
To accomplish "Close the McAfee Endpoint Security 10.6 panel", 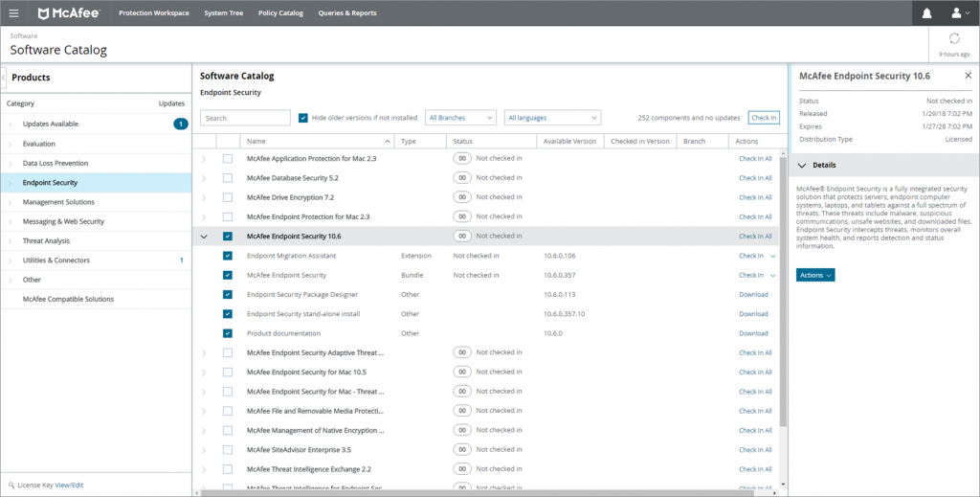I will coord(968,75).
